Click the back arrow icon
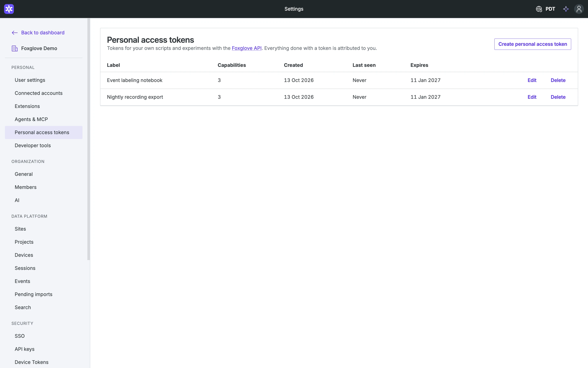 (x=14, y=33)
